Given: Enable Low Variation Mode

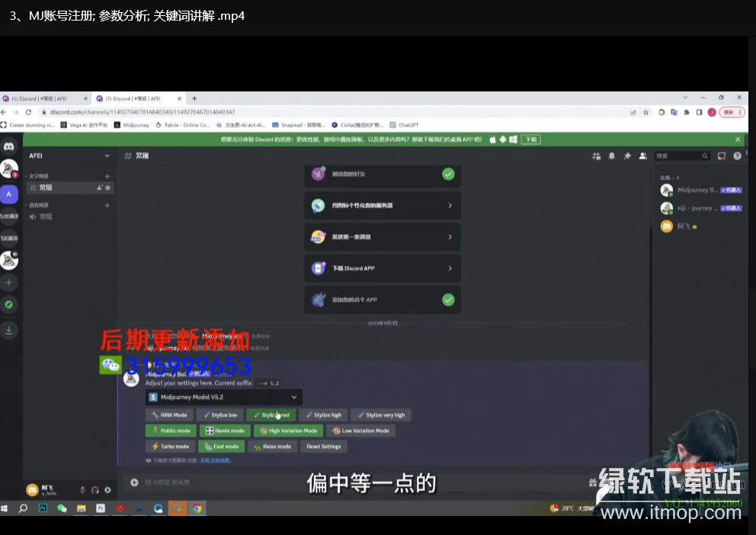Looking at the screenshot, I should click(x=360, y=431).
